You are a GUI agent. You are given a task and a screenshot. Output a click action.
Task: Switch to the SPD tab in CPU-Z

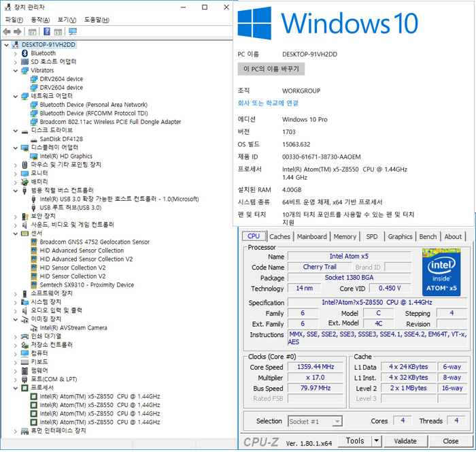(x=371, y=236)
